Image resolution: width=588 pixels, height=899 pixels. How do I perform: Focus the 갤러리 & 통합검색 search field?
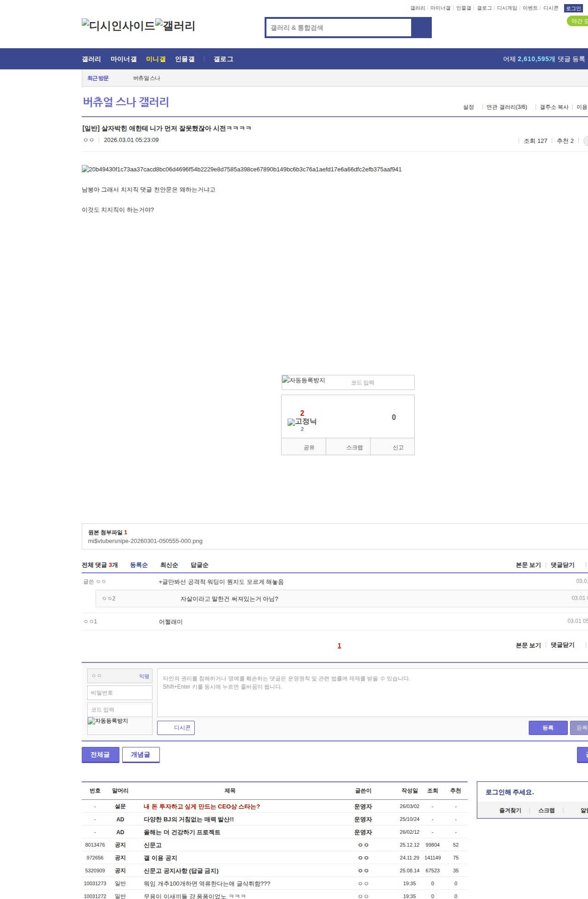click(x=339, y=28)
